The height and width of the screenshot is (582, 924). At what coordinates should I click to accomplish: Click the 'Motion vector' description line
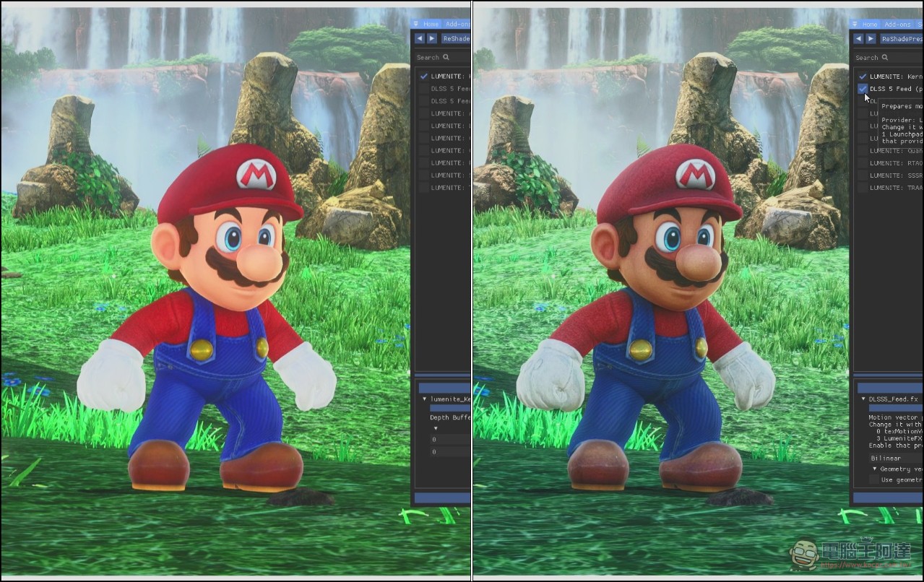tap(896, 417)
